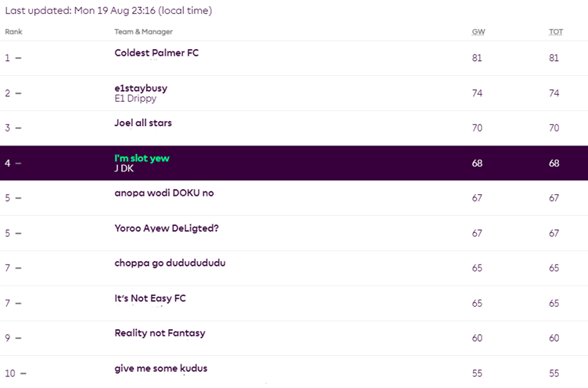Screen dimensions: 588x388
Task: Click the Yoroo Ayew DeLigted? team name
Action: [166, 228]
